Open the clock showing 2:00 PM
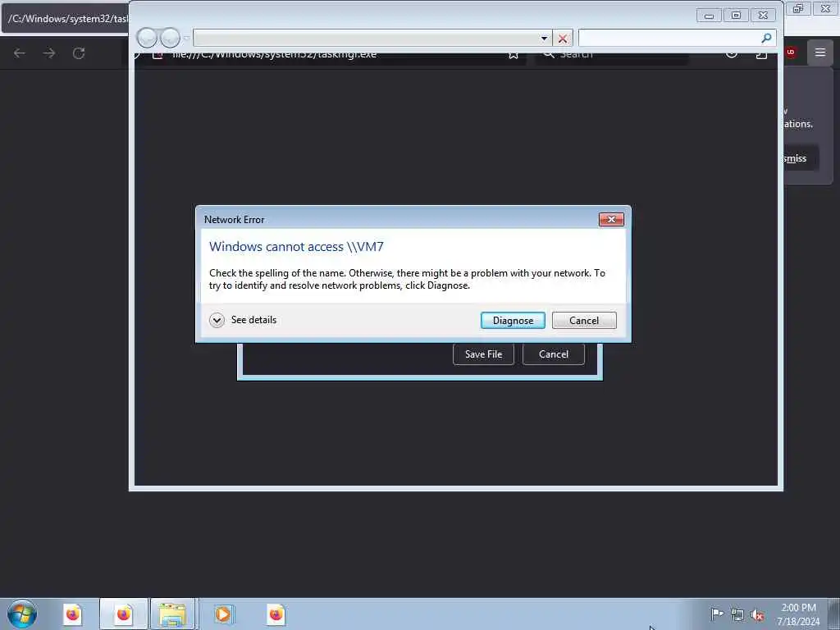 pyautogui.click(x=798, y=614)
